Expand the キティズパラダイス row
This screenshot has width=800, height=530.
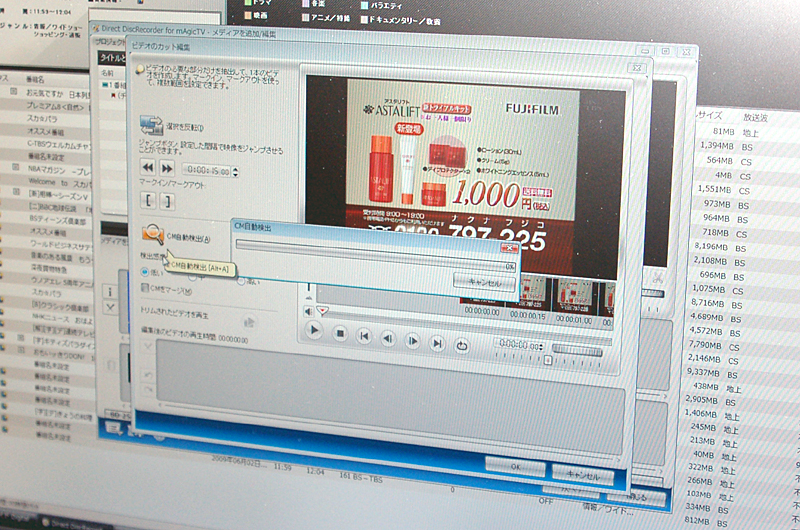tap(21, 338)
